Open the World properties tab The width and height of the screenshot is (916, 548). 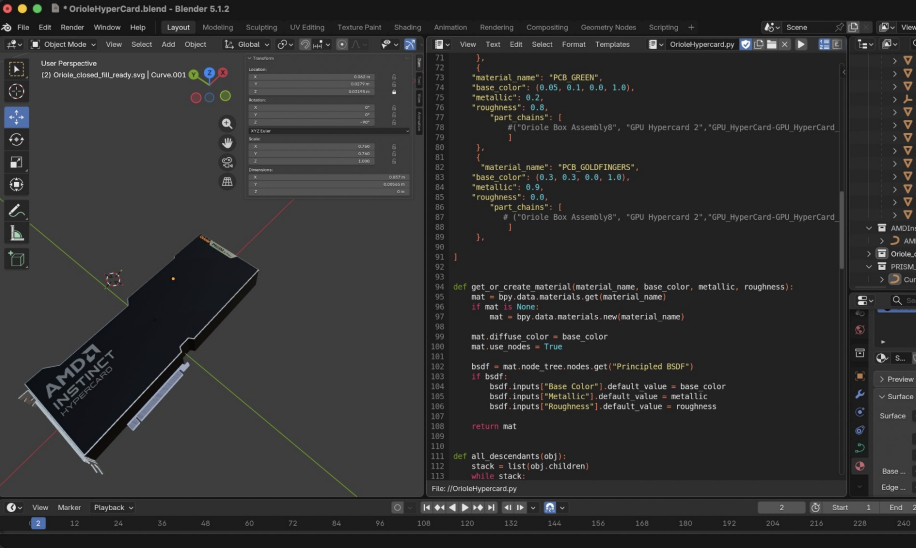coord(860,330)
